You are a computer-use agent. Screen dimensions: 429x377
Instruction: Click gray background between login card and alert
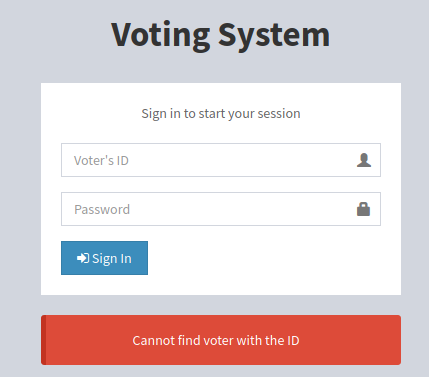coord(221,305)
